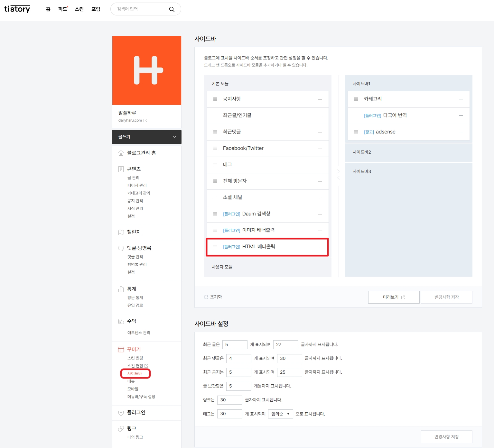494x448 pixels.
Task: Open 피드 in the top navigation
Action: (63, 9)
